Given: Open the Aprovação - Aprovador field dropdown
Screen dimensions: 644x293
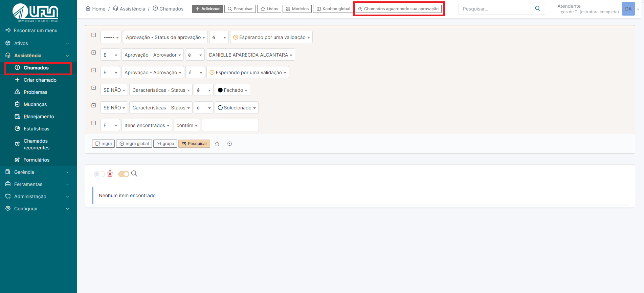Looking at the screenshot, I should [x=153, y=55].
